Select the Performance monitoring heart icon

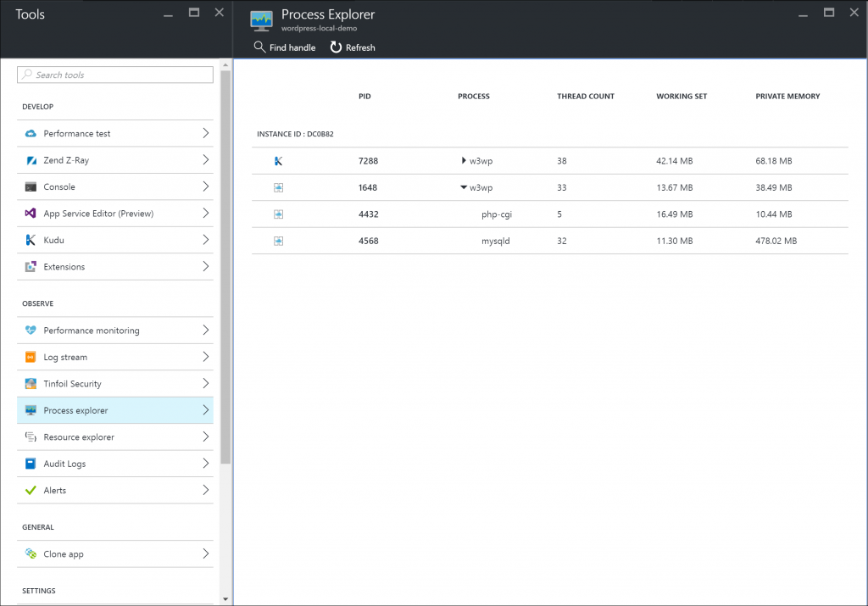click(x=29, y=330)
